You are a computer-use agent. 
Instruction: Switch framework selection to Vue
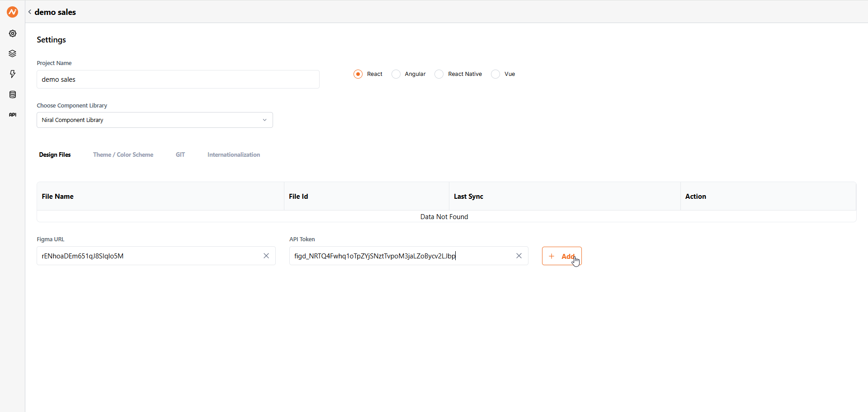point(496,74)
